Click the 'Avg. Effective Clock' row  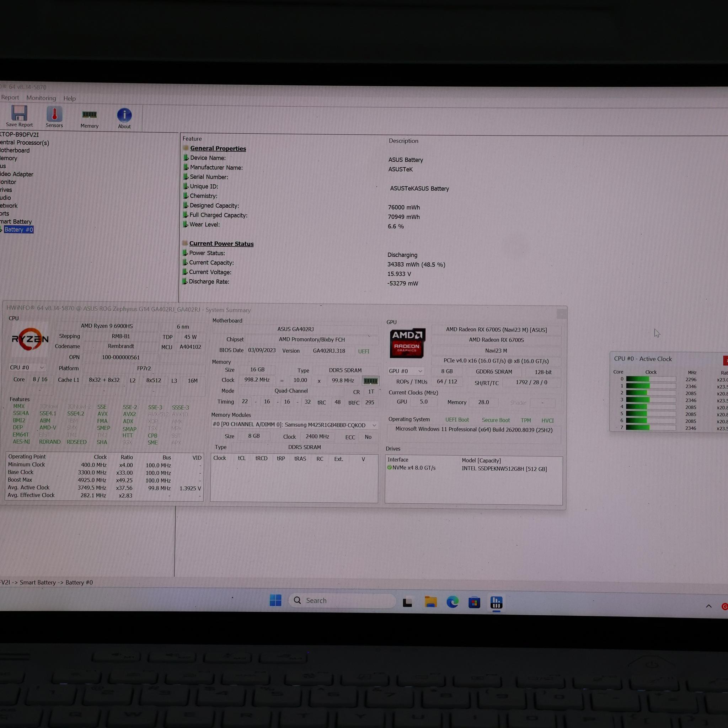click(x=105, y=495)
